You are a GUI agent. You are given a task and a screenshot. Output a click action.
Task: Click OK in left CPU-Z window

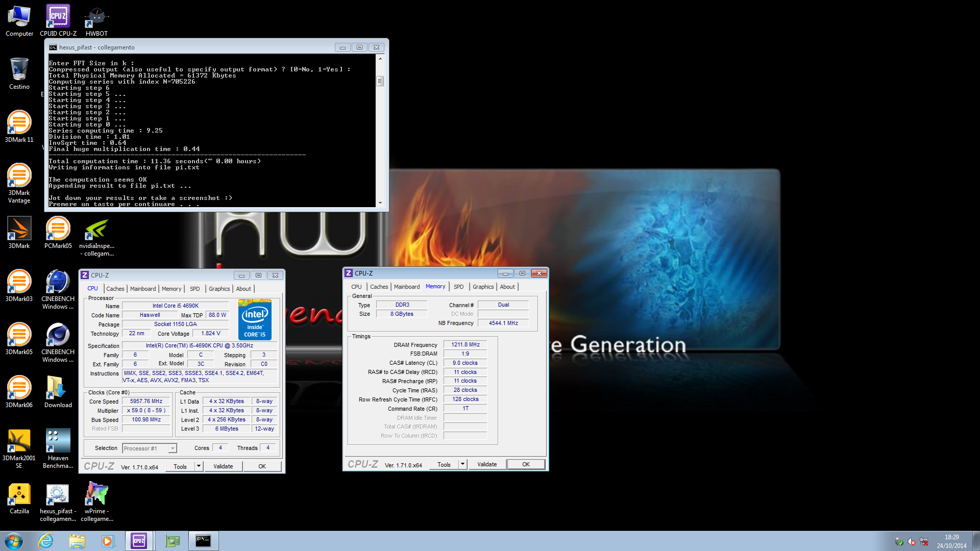262,466
